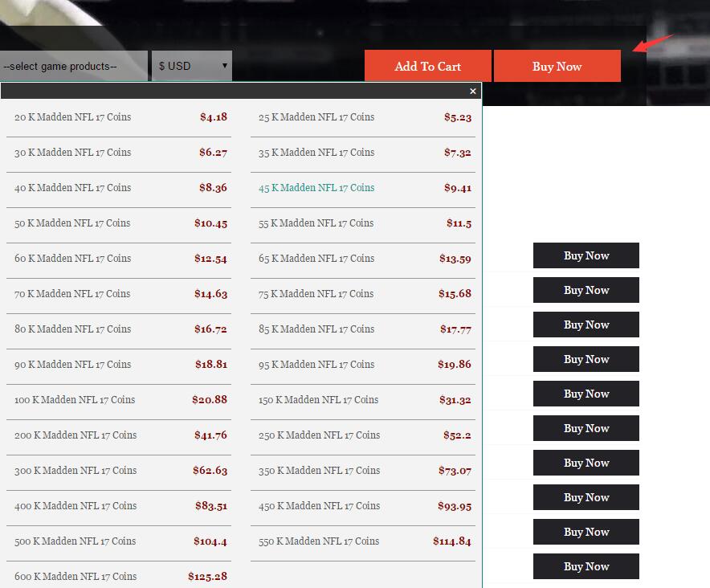Pick 85 K Madden NFL 17 Coins
This screenshot has height=588, width=710.
(316, 329)
